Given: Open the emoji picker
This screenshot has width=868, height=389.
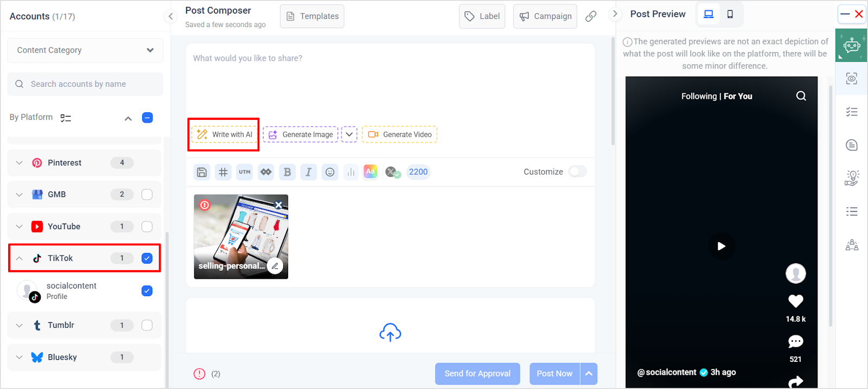Looking at the screenshot, I should coord(330,172).
